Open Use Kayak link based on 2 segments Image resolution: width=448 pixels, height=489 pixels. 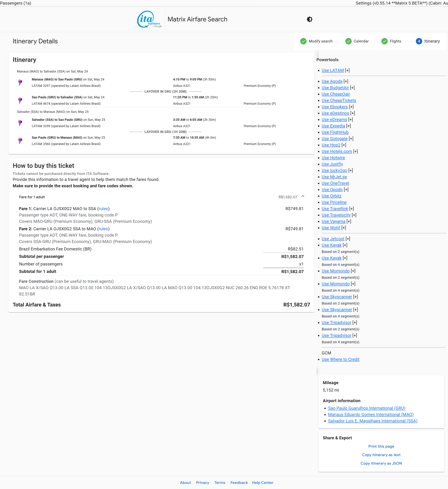click(x=331, y=245)
